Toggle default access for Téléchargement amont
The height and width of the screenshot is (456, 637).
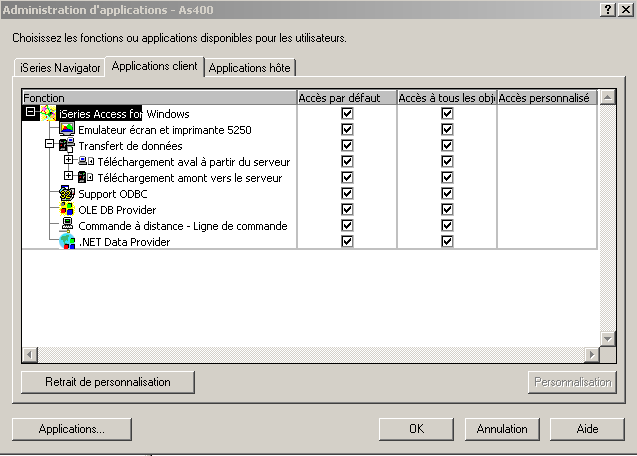pyautogui.click(x=347, y=177)
